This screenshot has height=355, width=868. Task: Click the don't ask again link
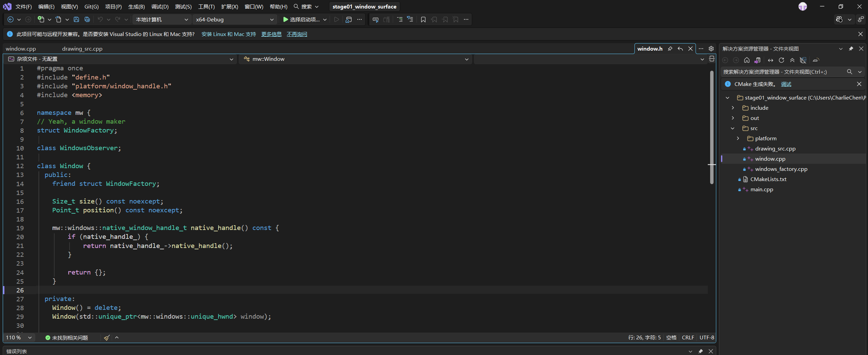pyautogui.click(x=297, y=34)
